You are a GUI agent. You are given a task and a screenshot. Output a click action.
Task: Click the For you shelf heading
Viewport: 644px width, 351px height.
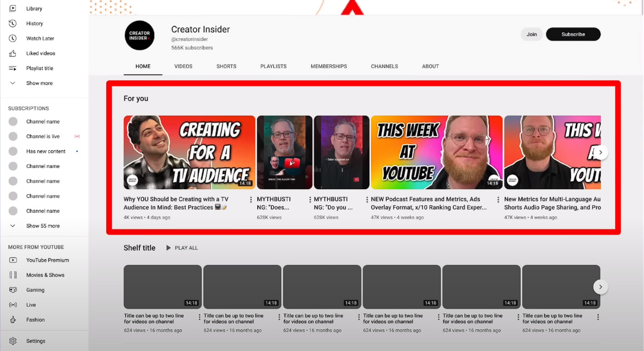click(x=136, y=99)
